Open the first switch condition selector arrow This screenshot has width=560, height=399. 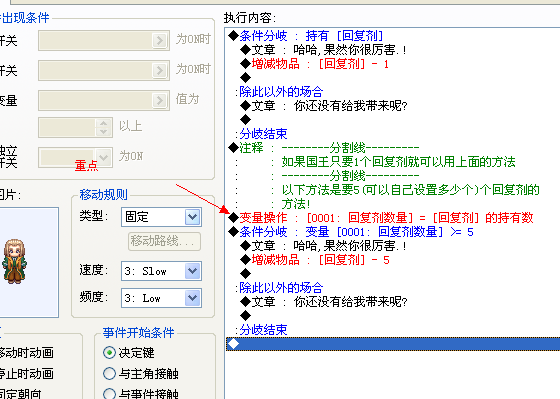tap(160, 40)
